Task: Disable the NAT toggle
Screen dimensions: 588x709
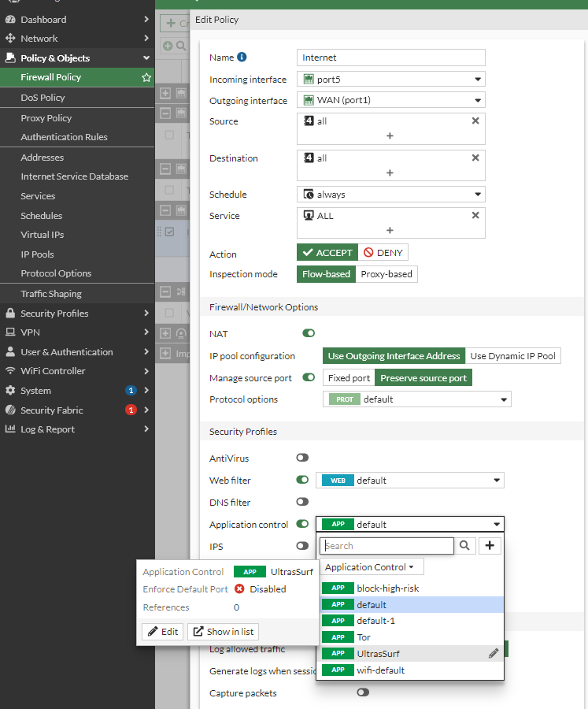Action: click(309, 334)
